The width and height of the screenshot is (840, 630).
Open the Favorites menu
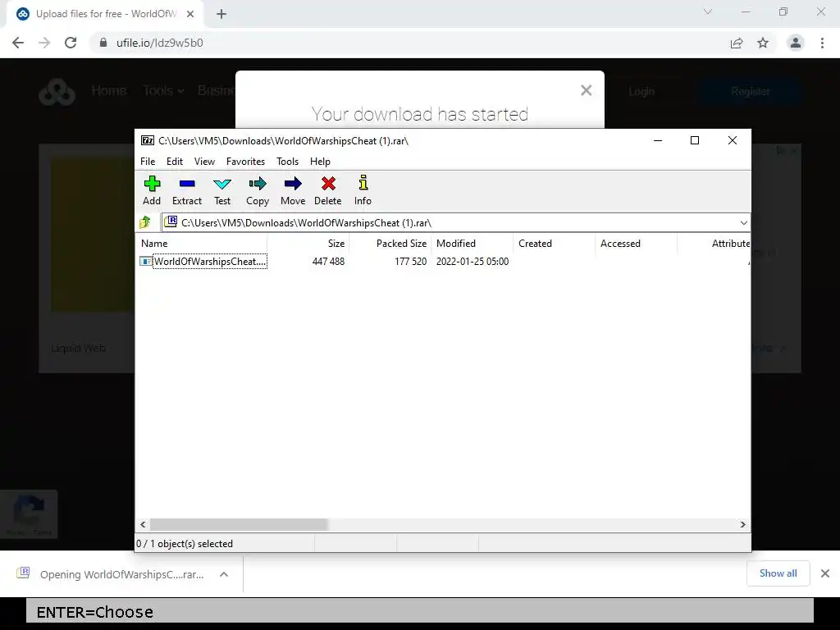[x=245, y=162]
